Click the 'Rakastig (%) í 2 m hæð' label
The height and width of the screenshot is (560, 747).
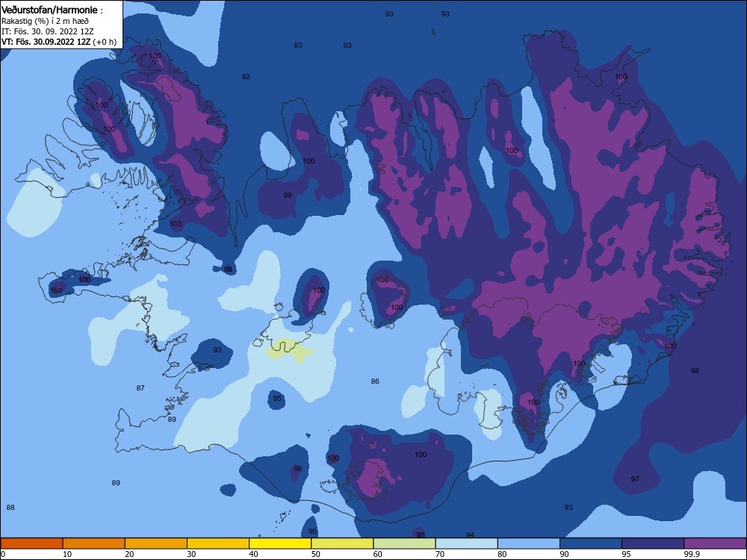[45, 21]
